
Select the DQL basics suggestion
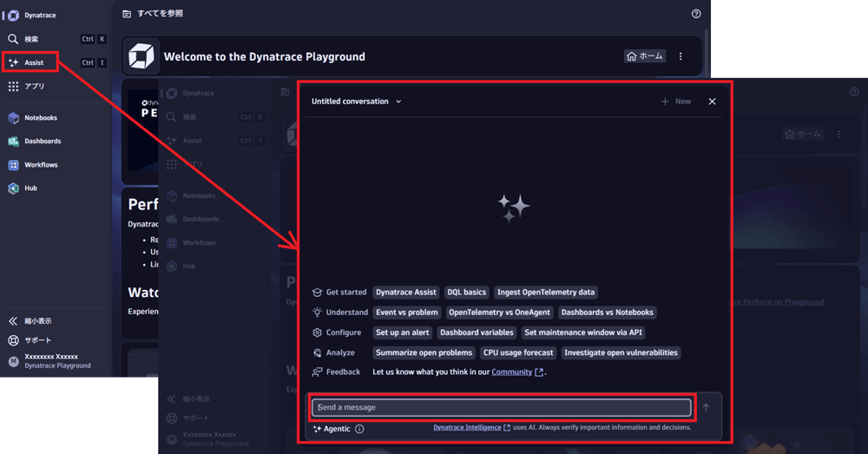point(466,293)
